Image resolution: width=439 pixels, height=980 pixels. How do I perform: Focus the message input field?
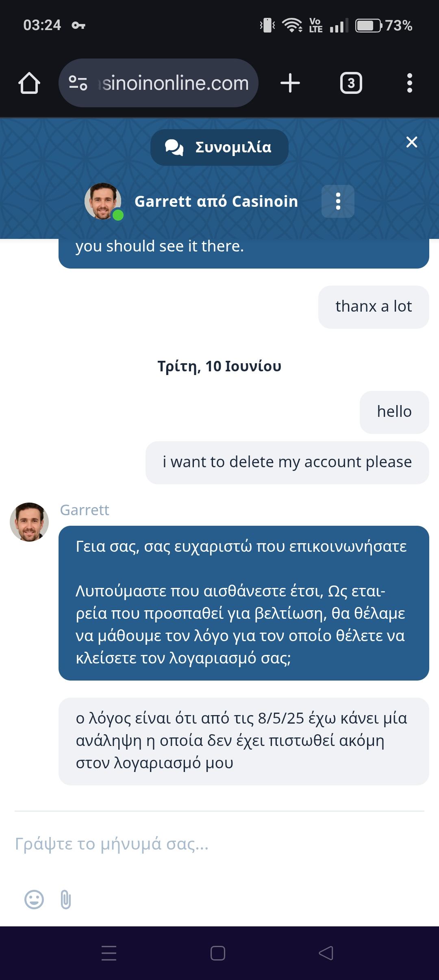click(x=219, y=844)
